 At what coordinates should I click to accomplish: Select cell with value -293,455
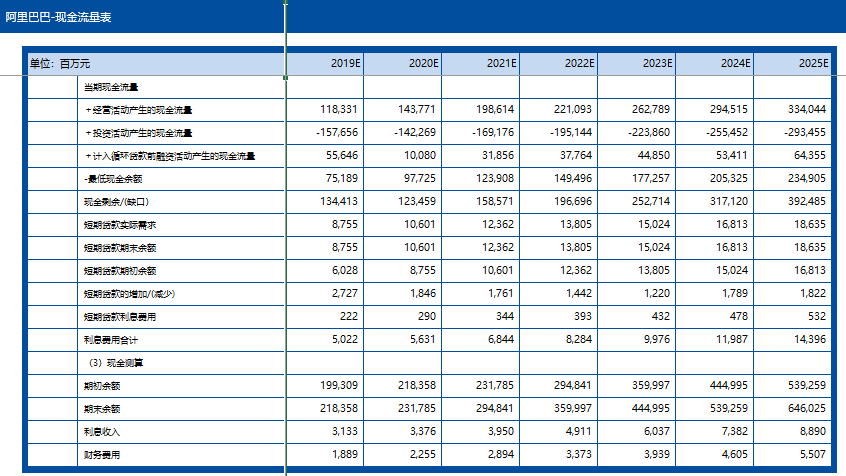[793, 133]
